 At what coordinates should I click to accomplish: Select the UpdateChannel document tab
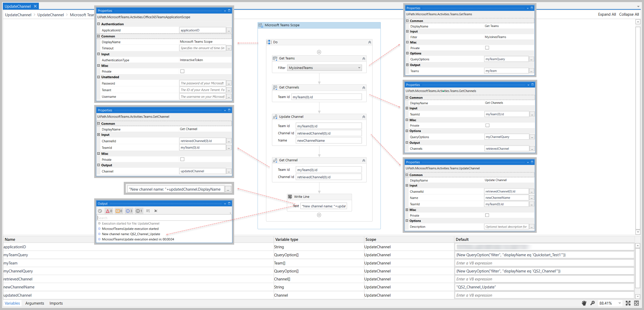(17, 6)
